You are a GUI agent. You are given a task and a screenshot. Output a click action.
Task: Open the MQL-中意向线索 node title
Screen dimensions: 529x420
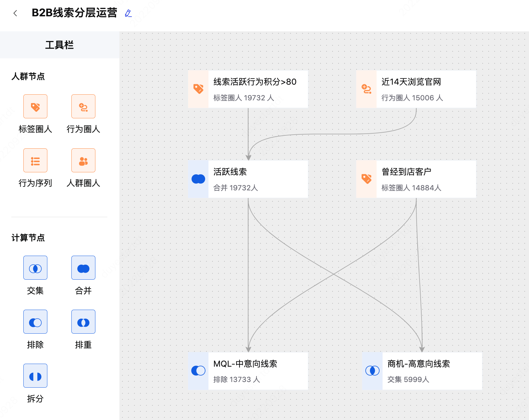pyautogui.click(x=245, y=364)
